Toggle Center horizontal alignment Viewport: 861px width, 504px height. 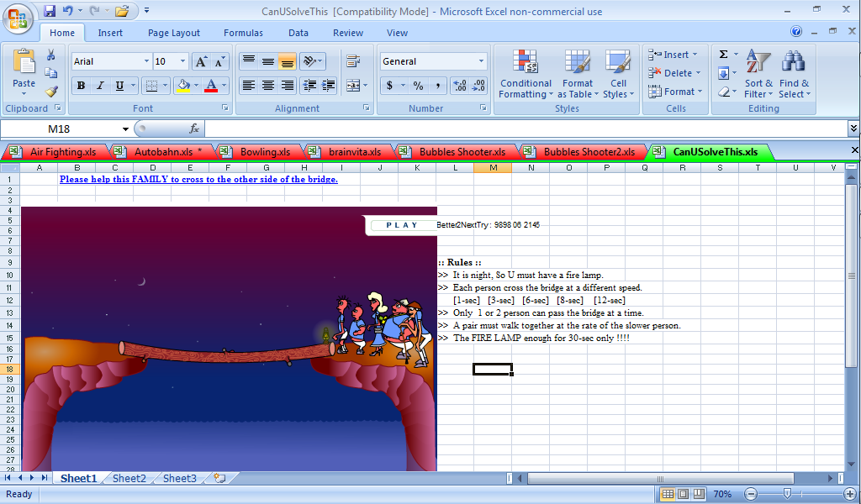[268, 86]
